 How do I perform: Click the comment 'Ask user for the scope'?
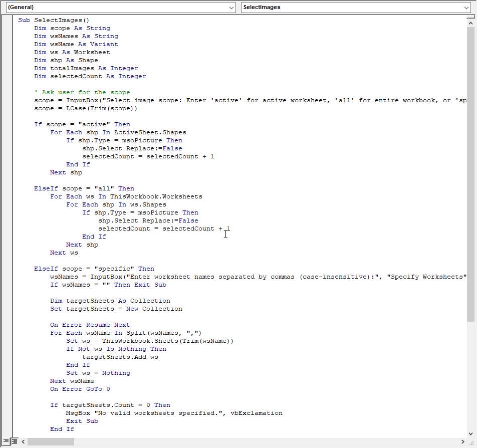[82, 93]
